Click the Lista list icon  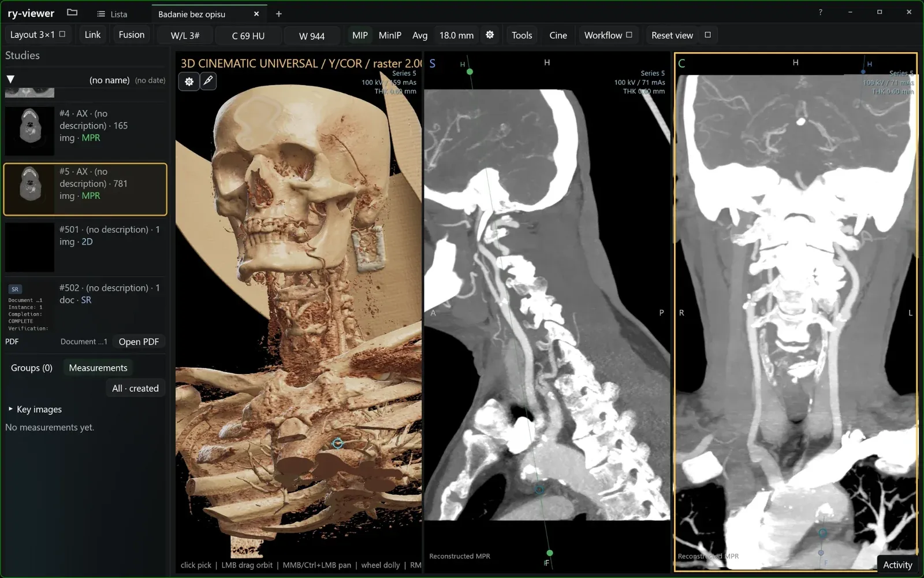(101, 14)
